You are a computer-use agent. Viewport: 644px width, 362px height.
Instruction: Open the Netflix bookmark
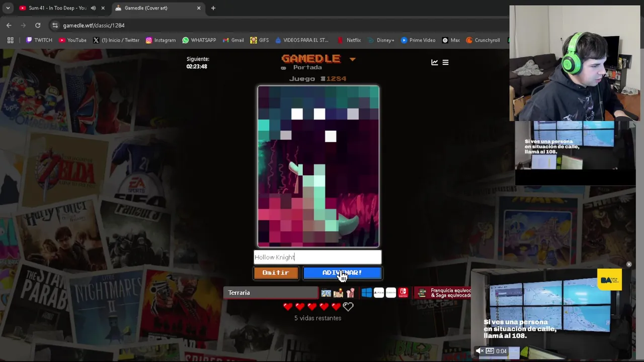(349, 40)
